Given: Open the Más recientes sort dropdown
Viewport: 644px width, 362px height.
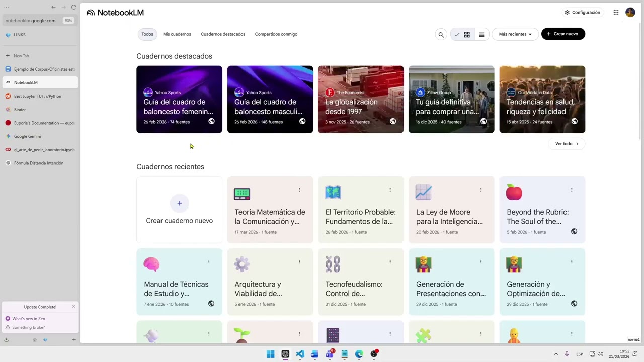Looking at the screenshot, I should pos(515,34).
